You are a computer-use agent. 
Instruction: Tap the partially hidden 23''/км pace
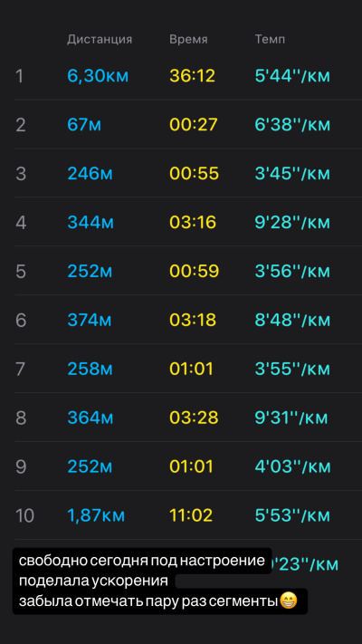tap(305, 564)
